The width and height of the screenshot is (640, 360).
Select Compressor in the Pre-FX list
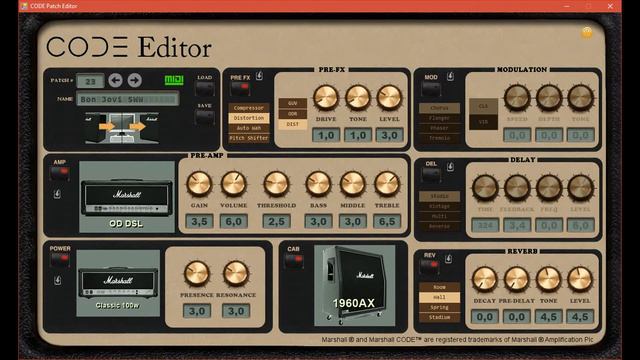coord(249,108)
